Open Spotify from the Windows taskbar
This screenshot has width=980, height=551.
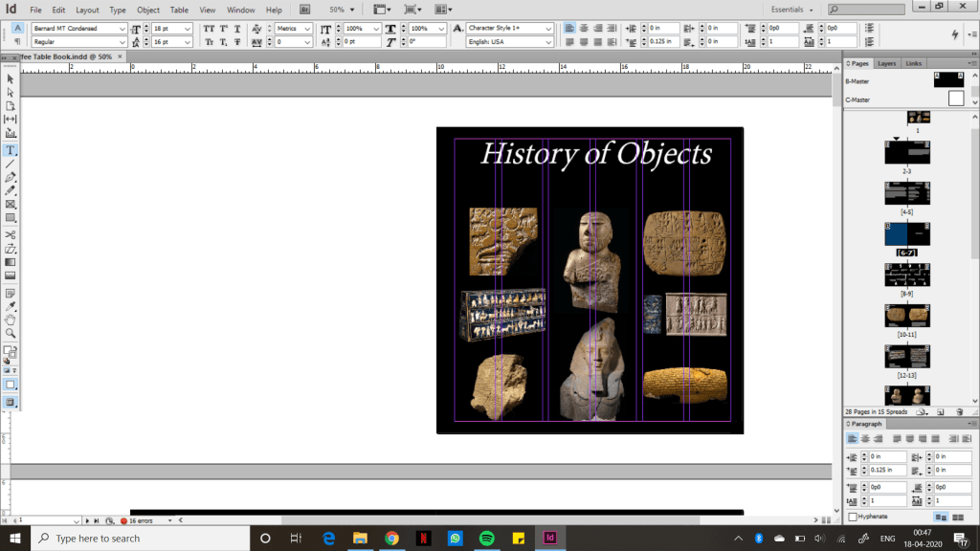tap(485, 538)
